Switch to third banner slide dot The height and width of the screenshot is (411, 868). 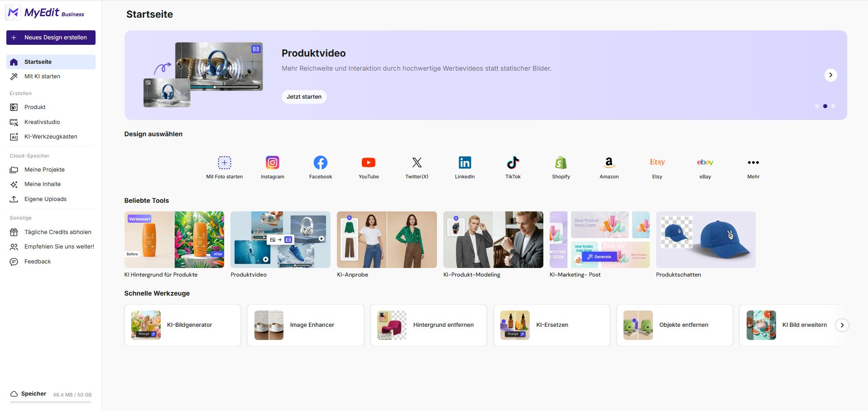tap(833, 106)
